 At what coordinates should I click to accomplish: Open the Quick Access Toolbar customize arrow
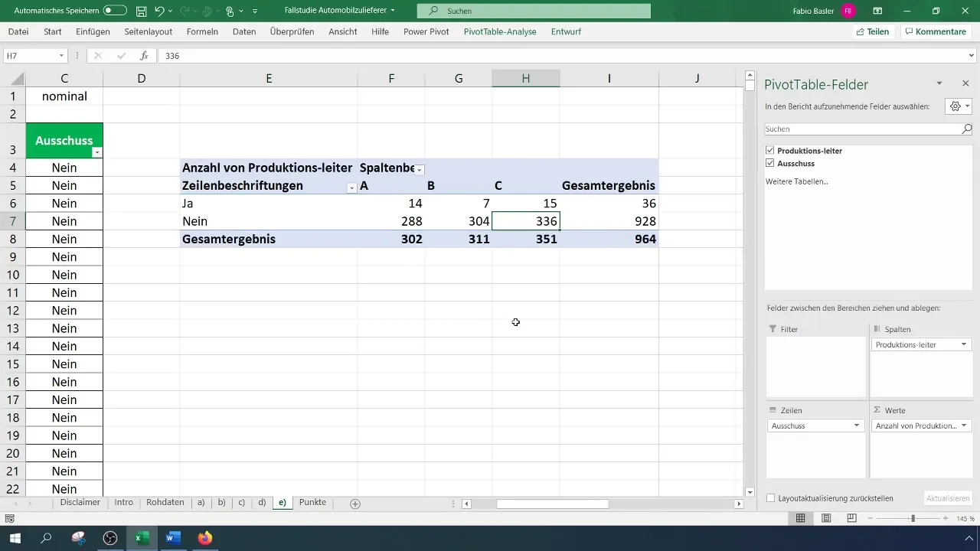tap(254, 11)
